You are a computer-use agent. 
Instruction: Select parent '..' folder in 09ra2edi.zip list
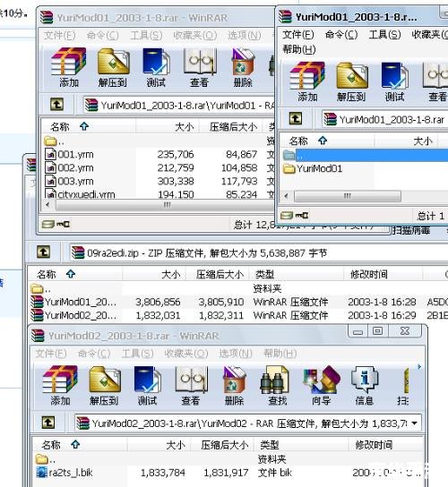click(x=40, y=289)
